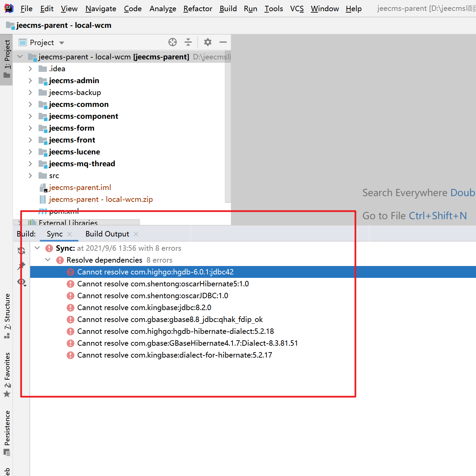Viewport: 476px width, 476px height.
Task: Click error icon on kingbase:jdbc row
Action: pyautogui.click(x=71, y=308)
